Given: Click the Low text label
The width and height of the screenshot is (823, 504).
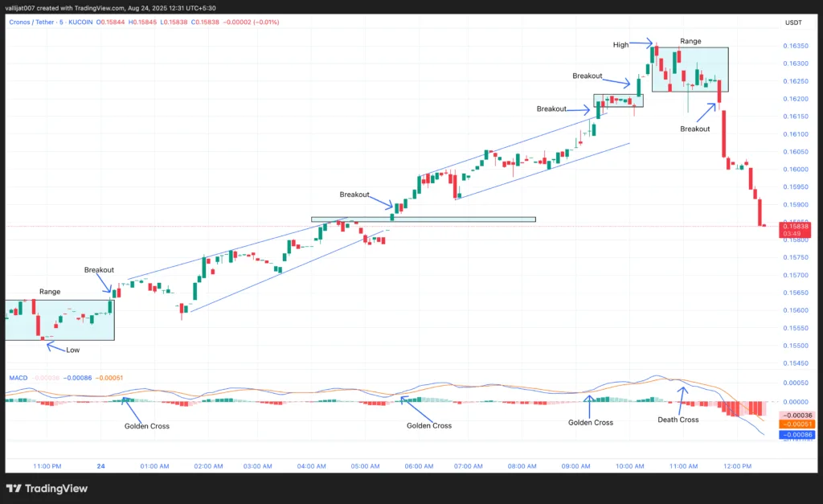Looking at the screenshot, I should (72, 350).
